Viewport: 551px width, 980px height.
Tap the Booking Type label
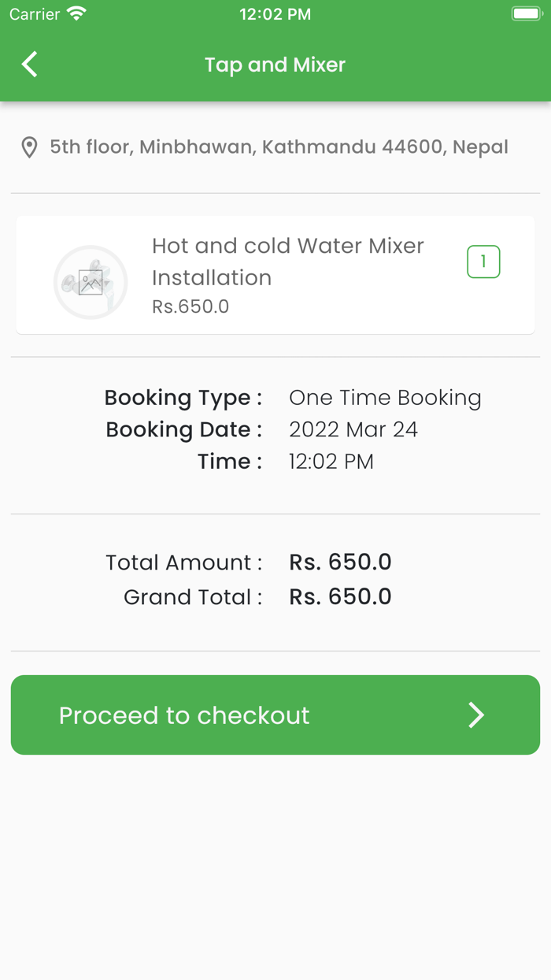[183, 398]
